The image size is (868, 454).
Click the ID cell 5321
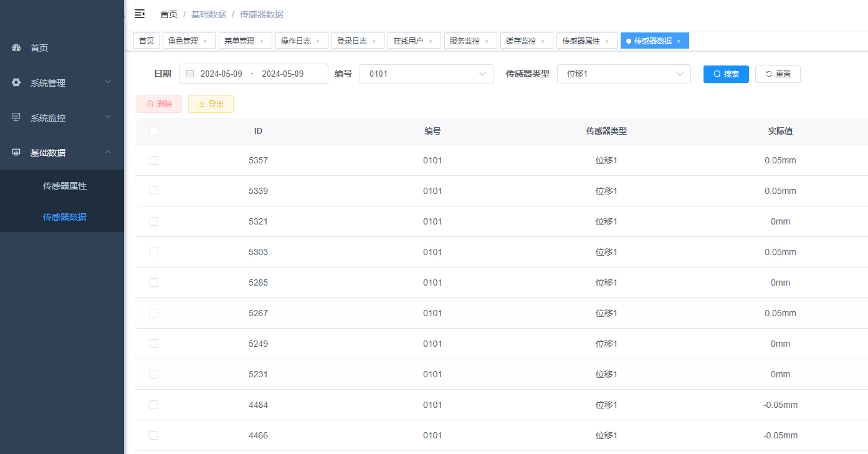[258, 221]
